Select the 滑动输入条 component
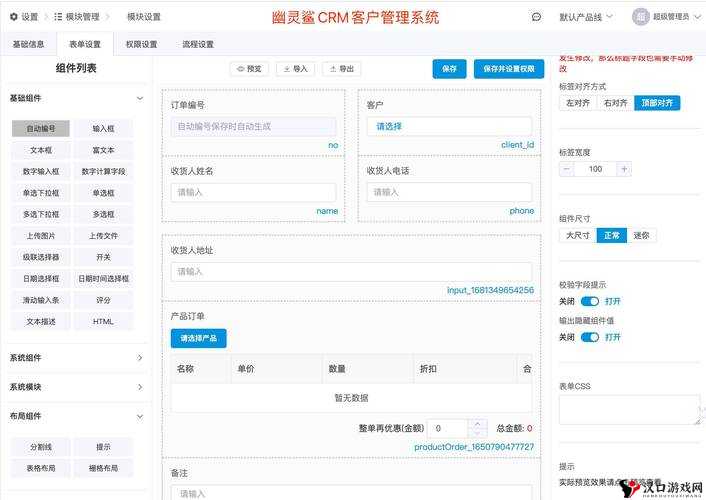The height and width of the screenshot is (500, 706). click(x=41, y=300)
